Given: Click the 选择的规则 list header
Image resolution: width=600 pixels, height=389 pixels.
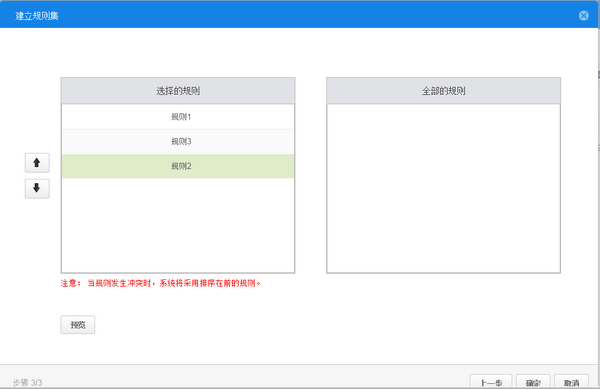Looking at the screenshot, I should point(178,91).
